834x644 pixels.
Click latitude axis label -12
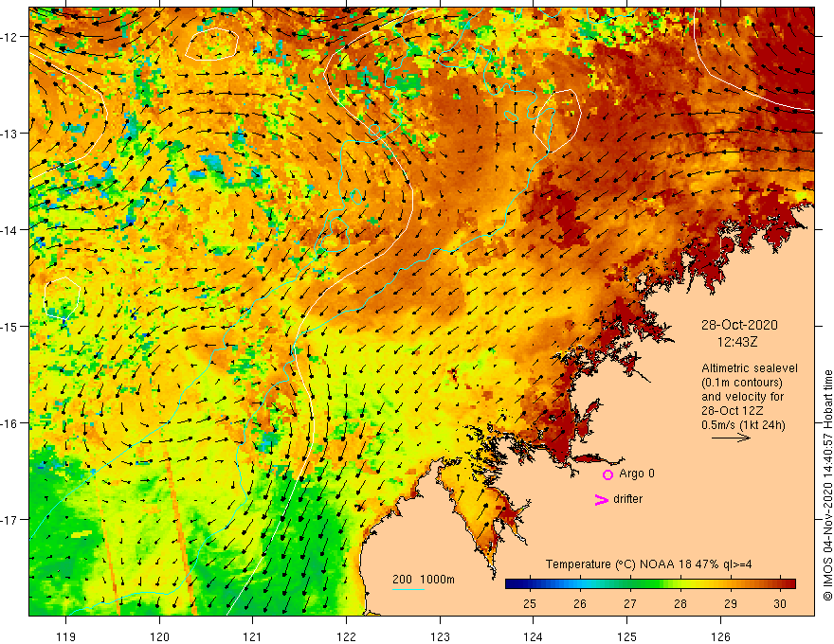pyautogui.click(x=11, y=37)
